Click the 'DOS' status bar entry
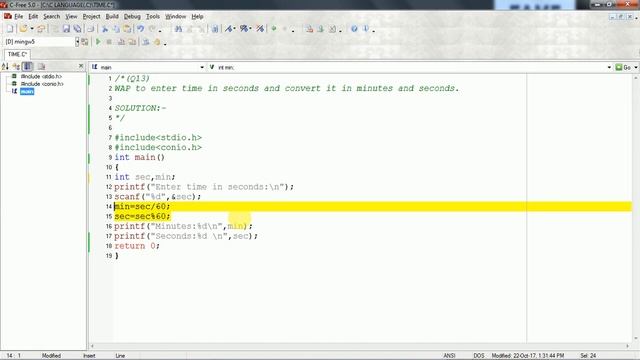Image resolution: width=640 pixels, height=360 pixels. (x=478, y=356)
